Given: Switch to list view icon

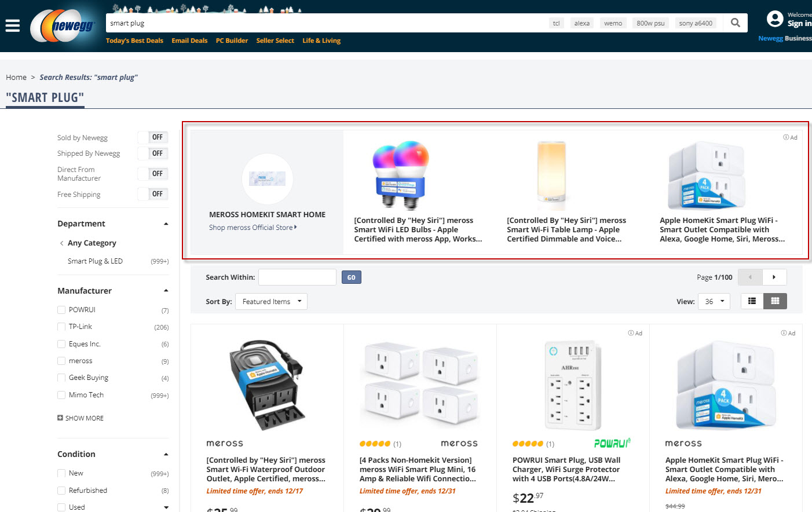Looking at the screenshot, I should coord(752,301).
